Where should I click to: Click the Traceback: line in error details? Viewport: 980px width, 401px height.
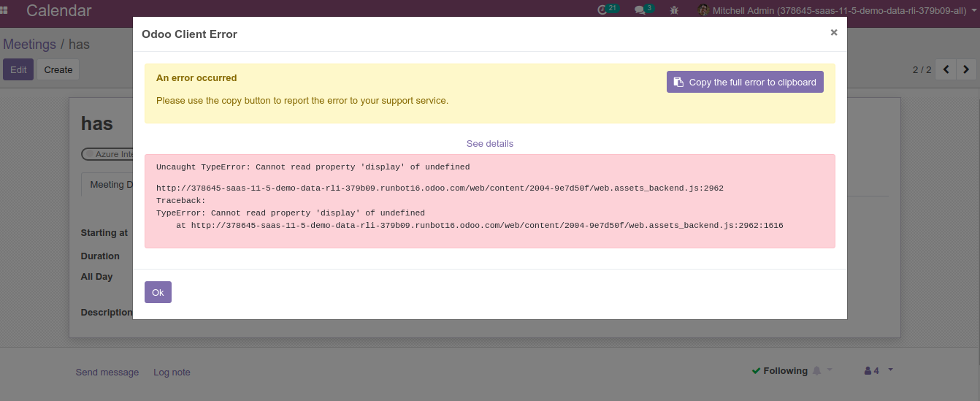(181, 200)
